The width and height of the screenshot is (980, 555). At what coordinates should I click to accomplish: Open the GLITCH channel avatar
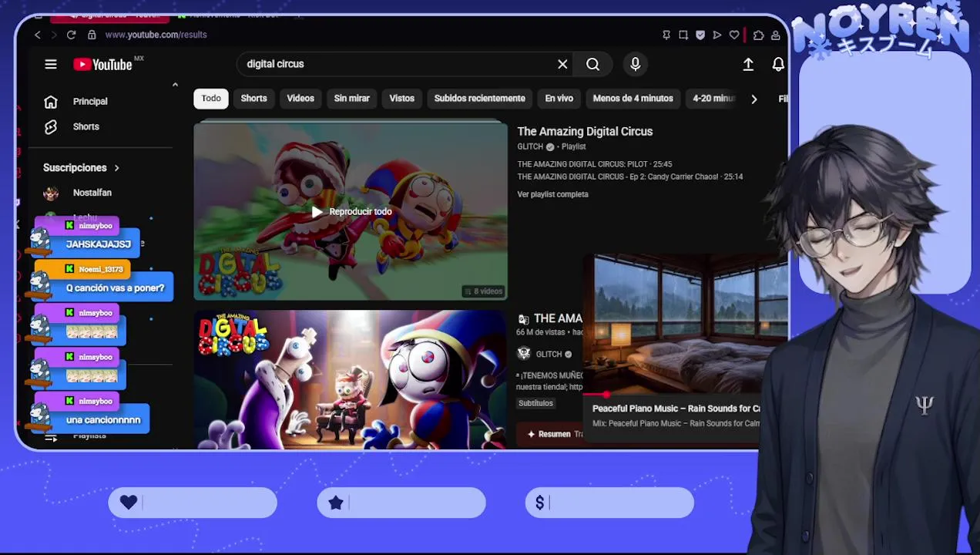[x=524, y=354]
